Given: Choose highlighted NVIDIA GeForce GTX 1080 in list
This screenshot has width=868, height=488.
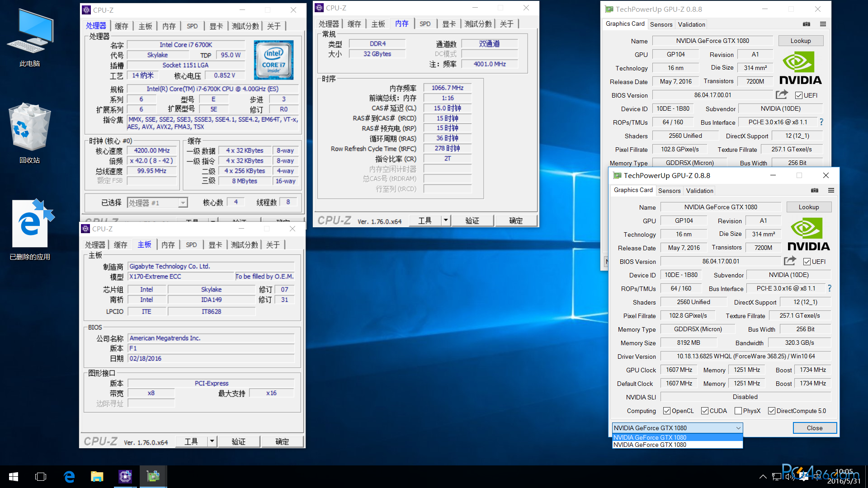Looking at the screenshot, I should pos(677,437).
